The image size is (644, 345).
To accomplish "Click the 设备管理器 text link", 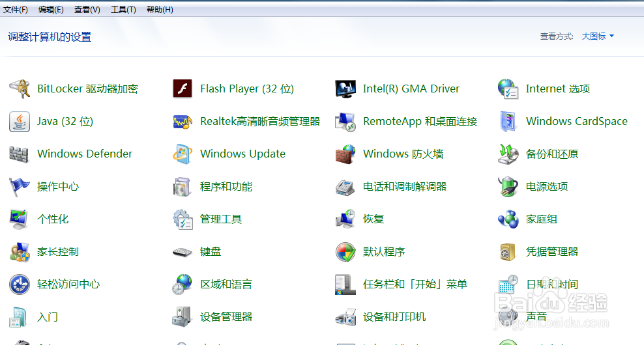I will 226,317.
